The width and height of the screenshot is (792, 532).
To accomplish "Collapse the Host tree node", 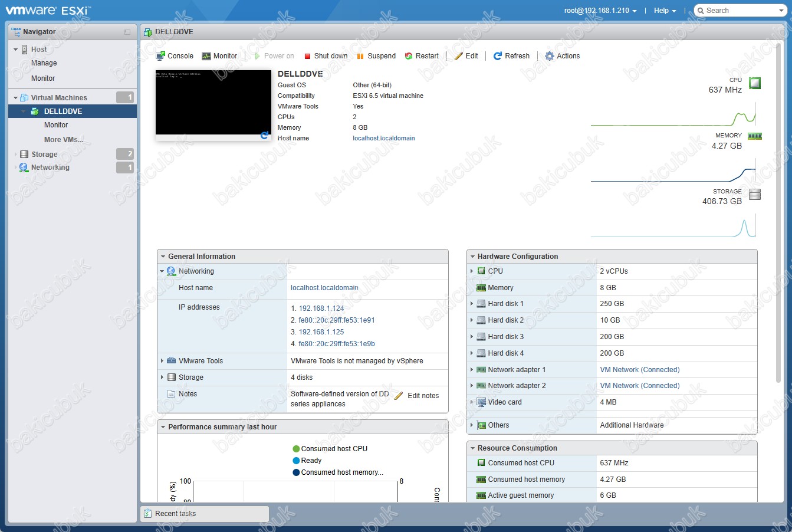I will coord(15,50).
